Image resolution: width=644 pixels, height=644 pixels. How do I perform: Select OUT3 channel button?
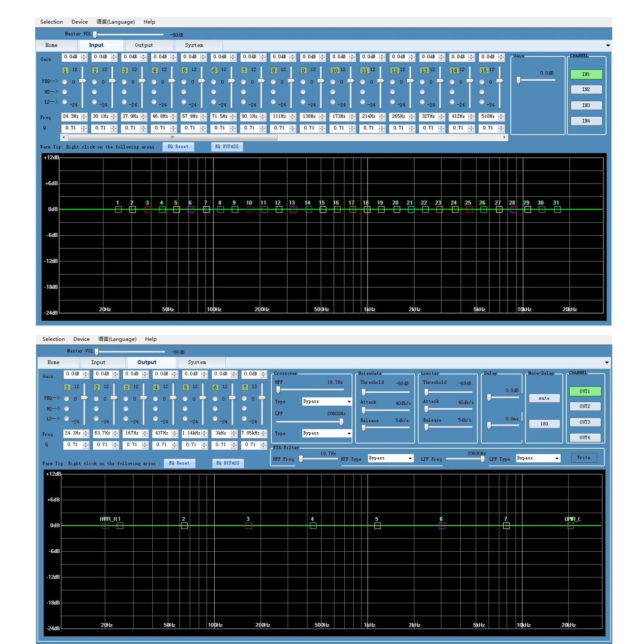click(x=585, y=422)
